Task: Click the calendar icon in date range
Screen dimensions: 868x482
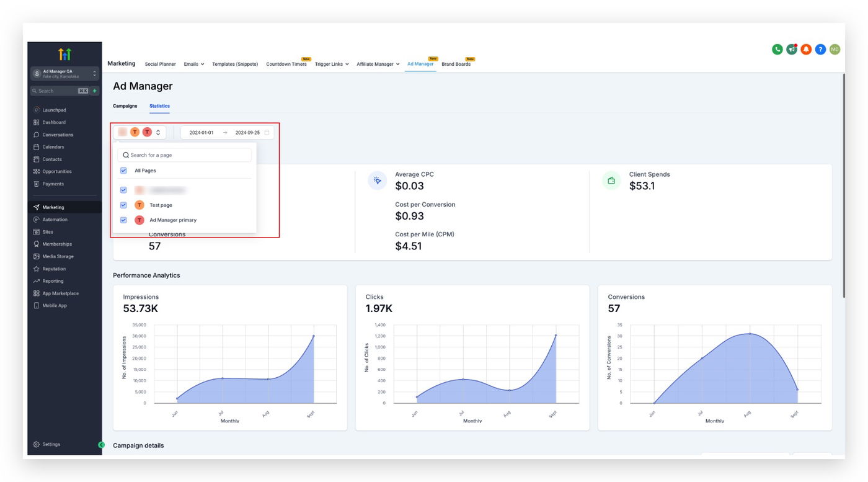Action: tap(267, 133)
